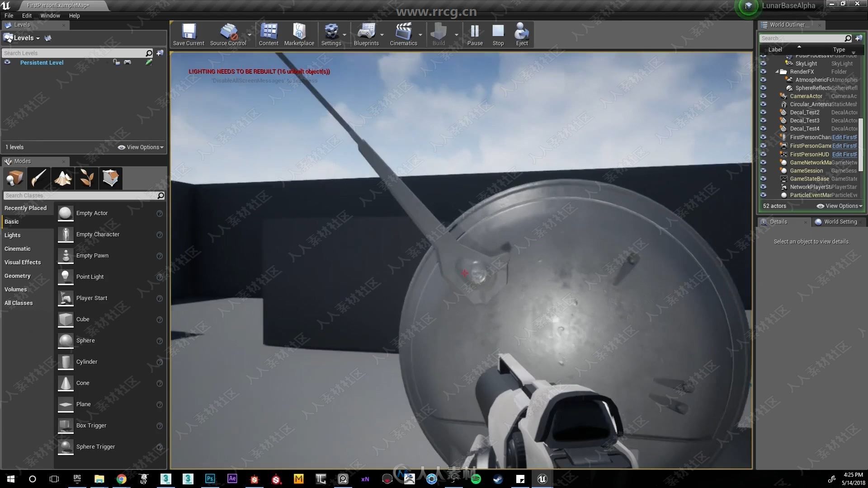
Task: Collapse the RenderFX folder
Action: click(777, 72)
